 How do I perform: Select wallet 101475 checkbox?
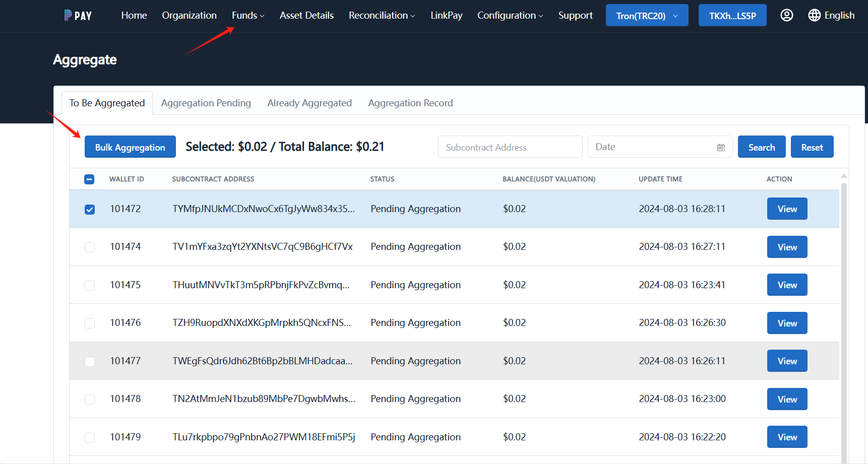tap(90, 285)
